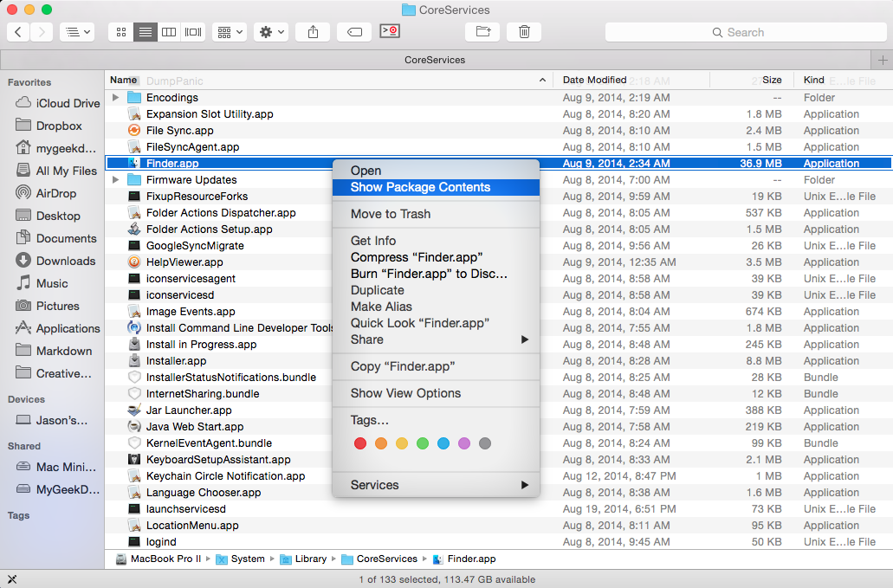This screenshot has width=893, height=588.
Task: Apply the green tag color
Action: 423,443
